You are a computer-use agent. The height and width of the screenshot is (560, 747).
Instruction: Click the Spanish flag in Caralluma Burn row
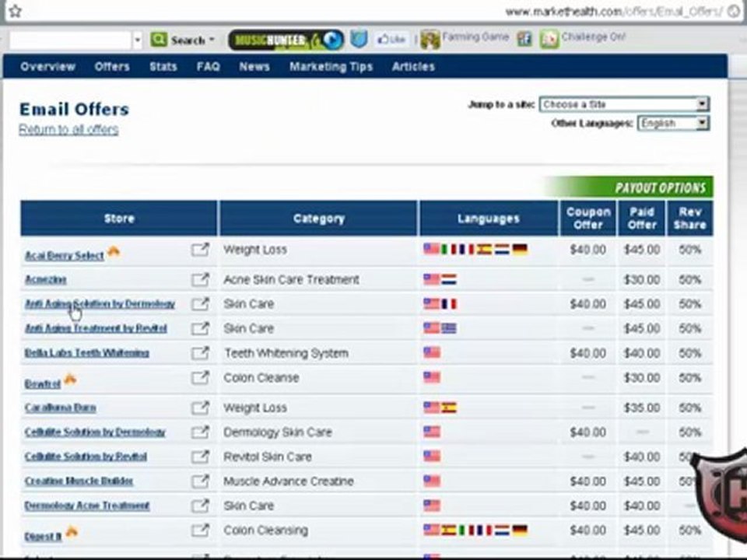click(x=449, y=408)
